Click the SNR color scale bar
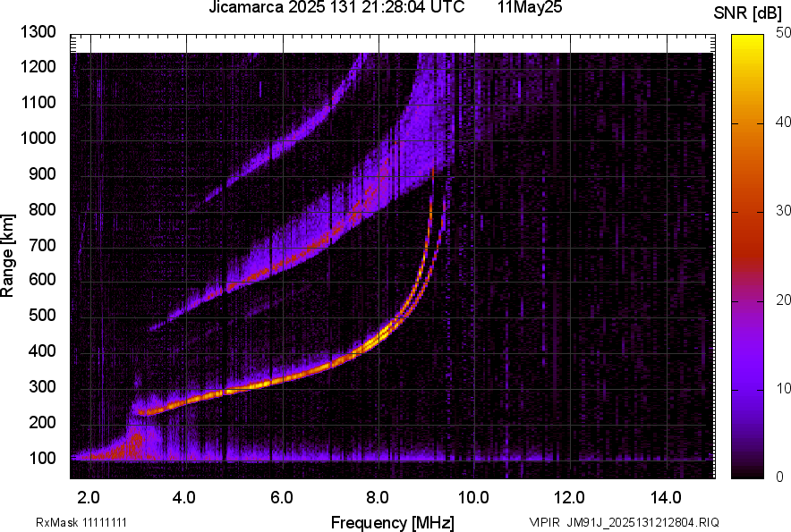Image resolution: width=791 pixels, height=532 pixels. pyautogui.click(x=747, y=257)
